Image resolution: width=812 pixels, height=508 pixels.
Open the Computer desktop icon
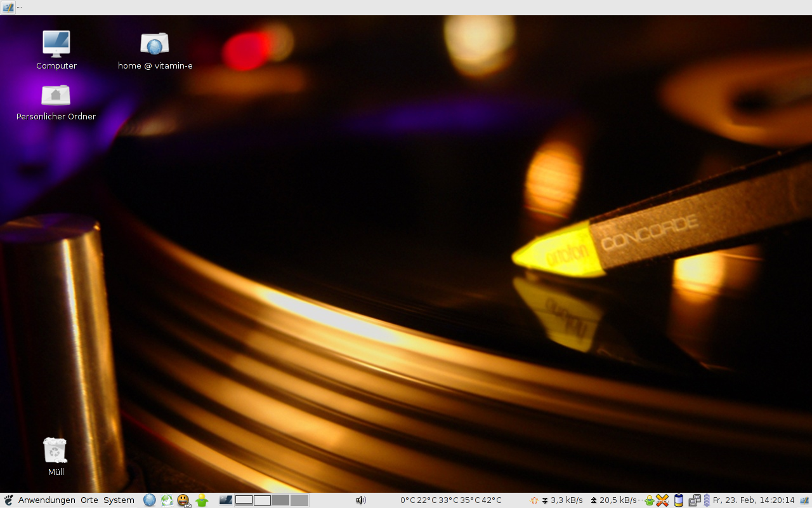click(x=56, y=50)
